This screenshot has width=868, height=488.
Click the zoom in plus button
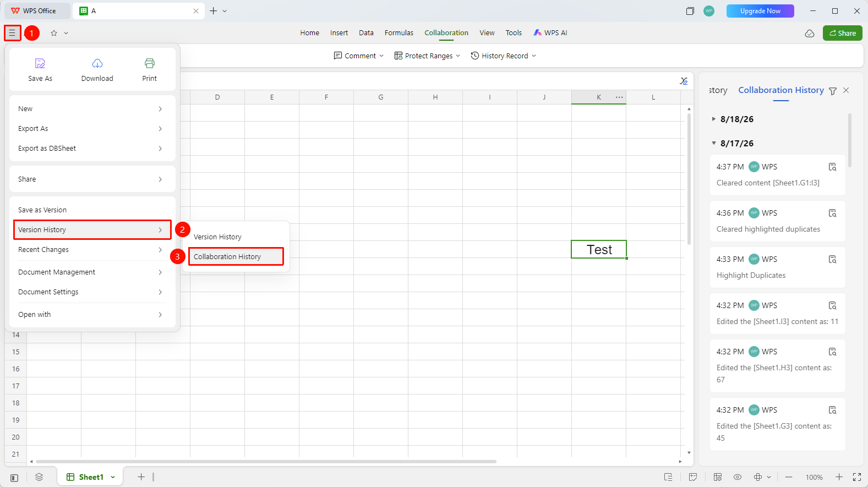pos(839,477)
